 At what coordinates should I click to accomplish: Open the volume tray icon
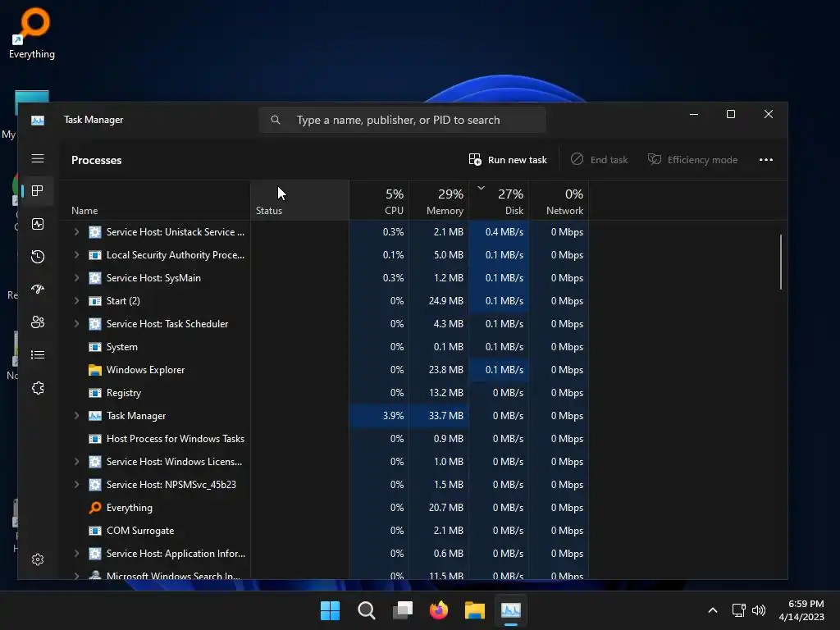click(x=759, y=610)
